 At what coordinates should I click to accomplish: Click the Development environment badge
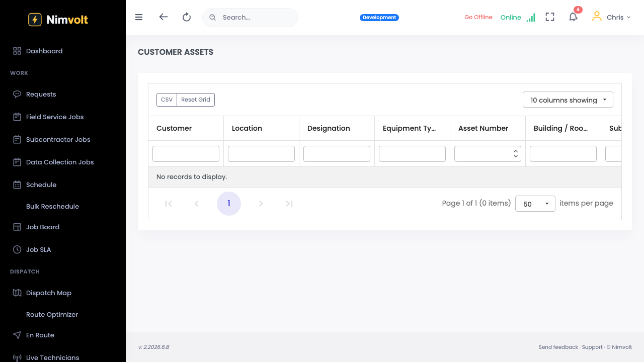(x=379, y=18)
